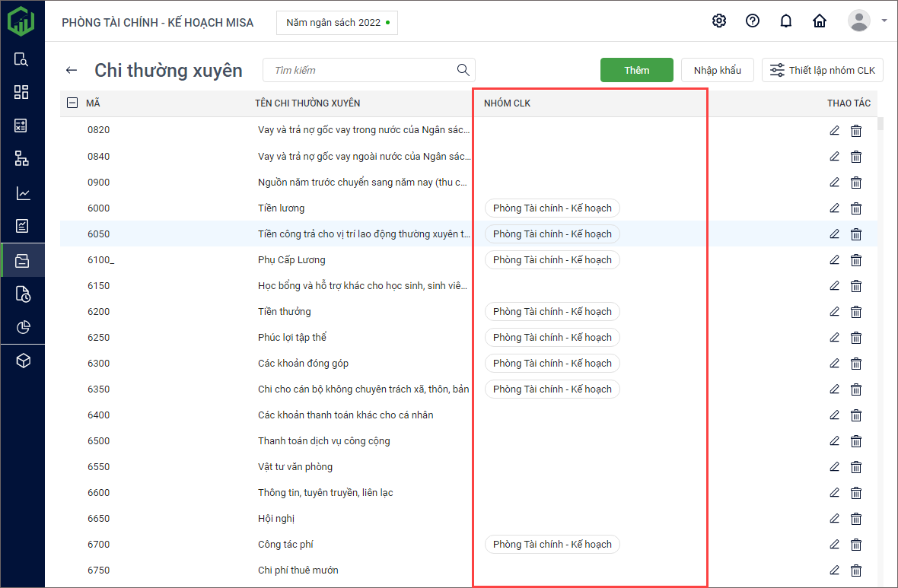
Task: Click the Tìm kiếm search field
Action: (x=361, y=70)
